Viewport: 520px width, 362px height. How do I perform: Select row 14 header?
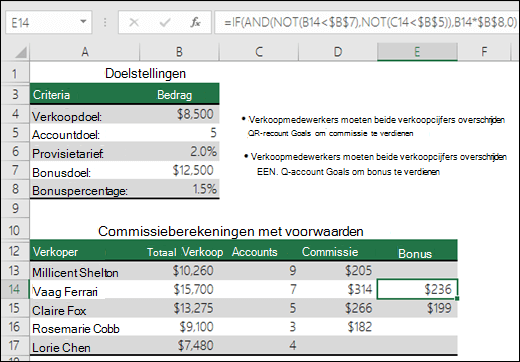point(15,289)
